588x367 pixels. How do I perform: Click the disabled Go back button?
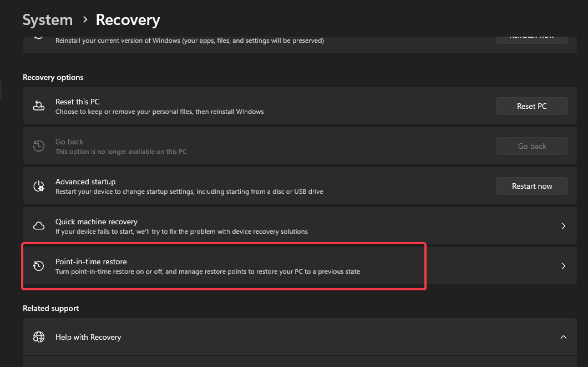click(531, 146)
